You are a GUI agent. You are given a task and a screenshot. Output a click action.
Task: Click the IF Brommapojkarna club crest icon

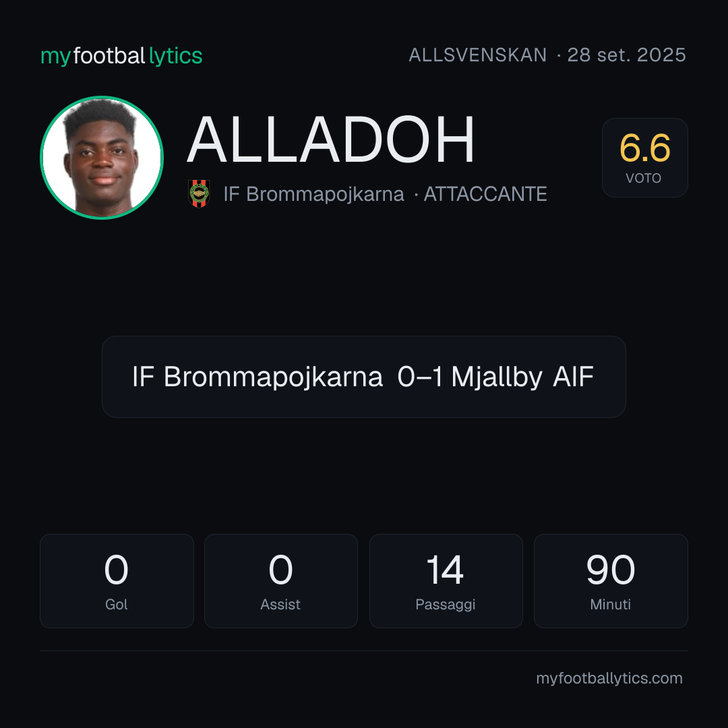[199, 193]
